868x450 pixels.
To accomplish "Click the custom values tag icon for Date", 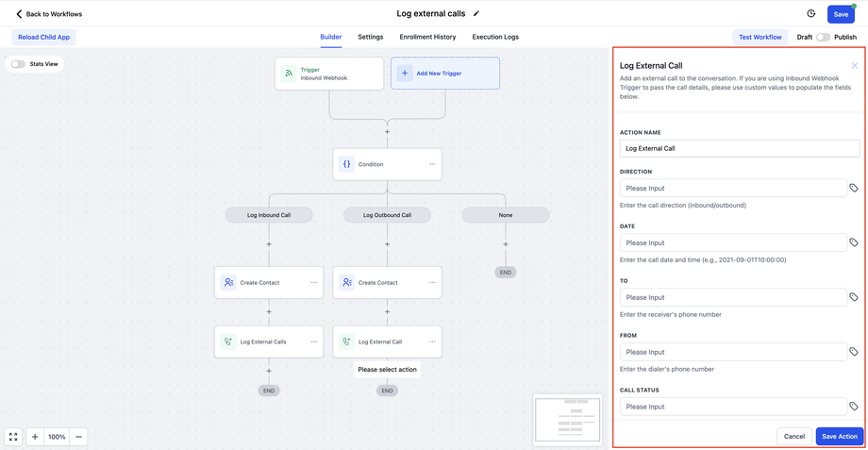I will click(x=854, y=243).
